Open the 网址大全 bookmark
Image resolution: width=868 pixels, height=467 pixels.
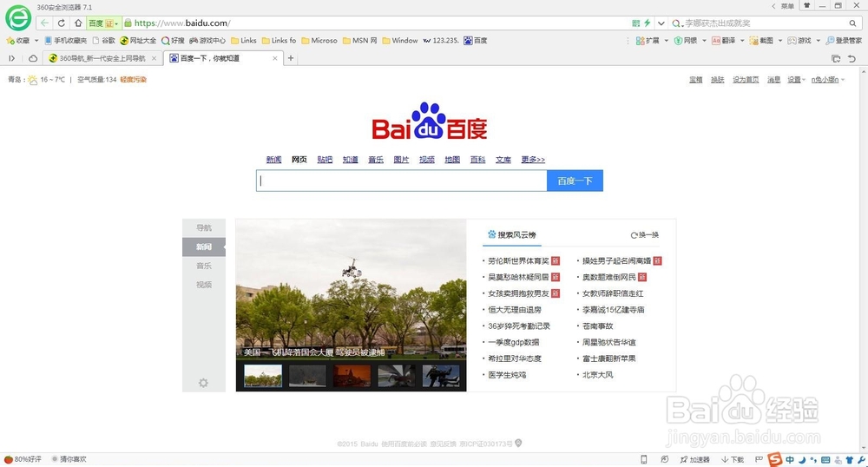[x=138, y=41]
